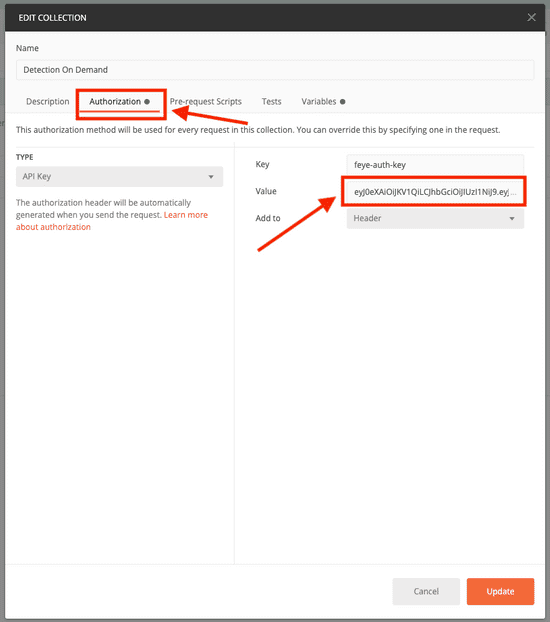550x622 pixels.
Task: Click the collection Name input field
Action: click(275, 70)
